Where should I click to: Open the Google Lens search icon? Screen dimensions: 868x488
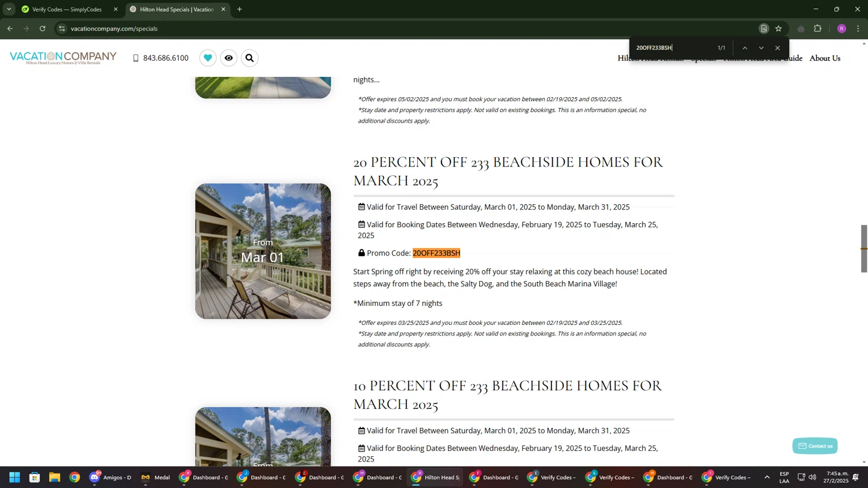coord(764,28)
